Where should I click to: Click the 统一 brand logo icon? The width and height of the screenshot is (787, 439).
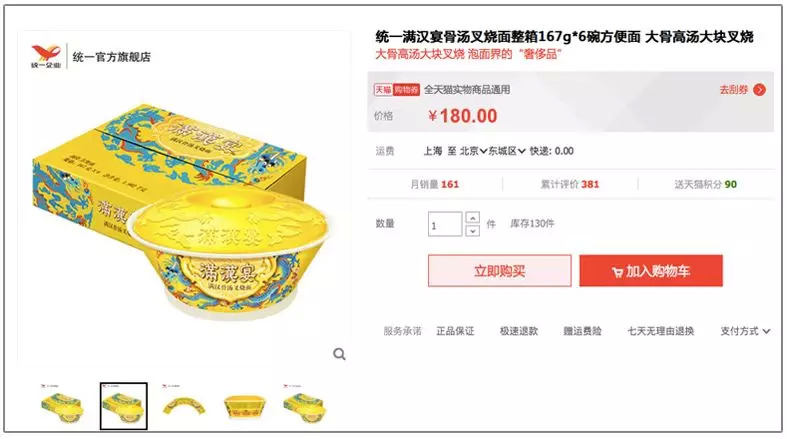(46, 56)
